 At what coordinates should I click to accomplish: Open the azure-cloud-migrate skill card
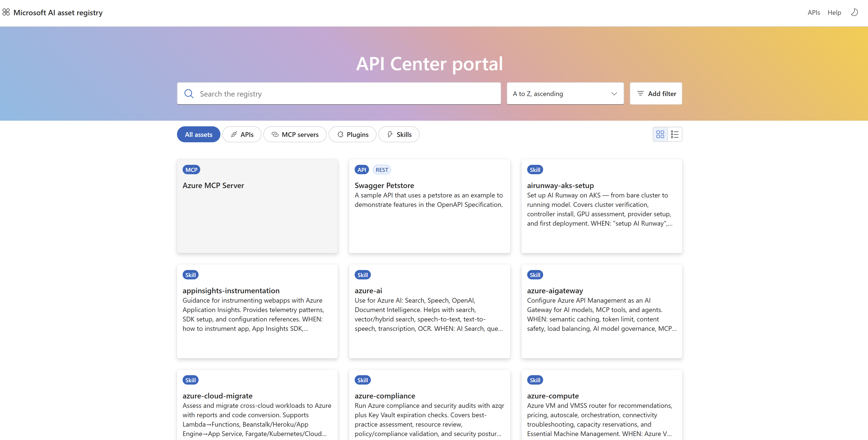[257, 405]
